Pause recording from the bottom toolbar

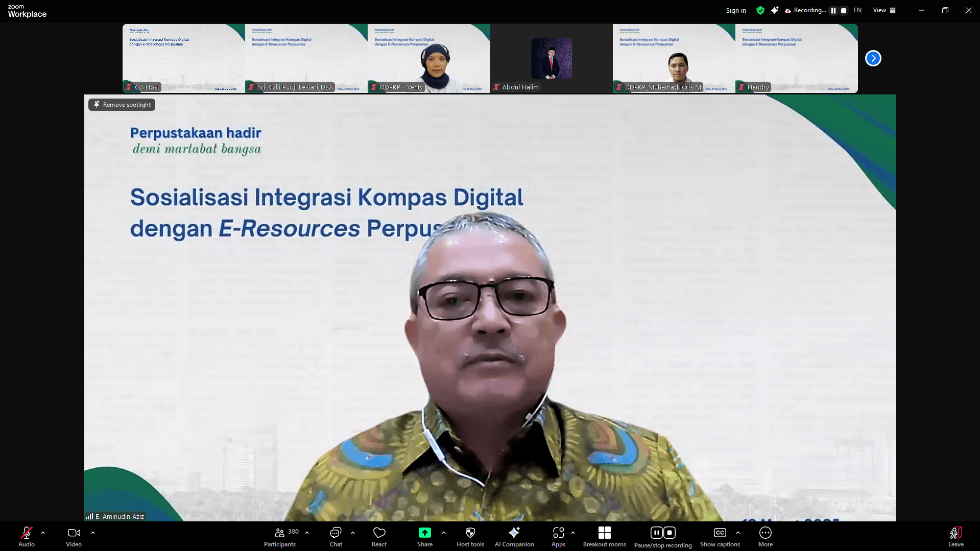click(x=656, y=533)
